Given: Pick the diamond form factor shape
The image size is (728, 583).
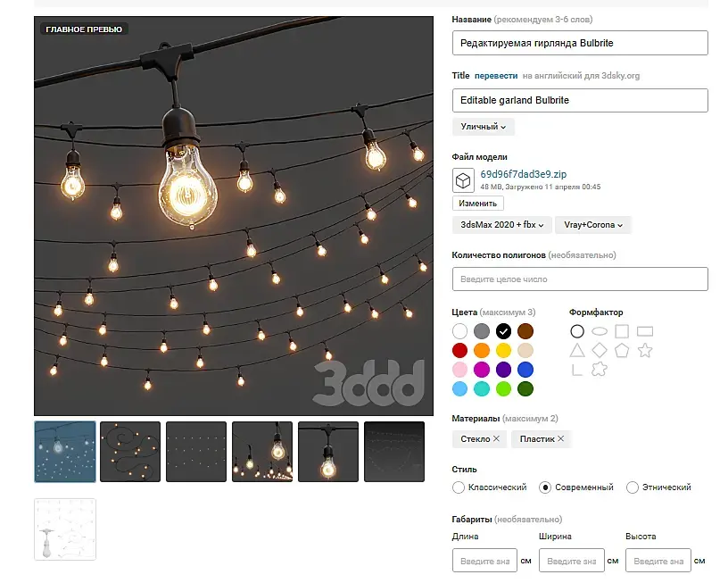Looking at the screenshot, I should pos(600,351).
